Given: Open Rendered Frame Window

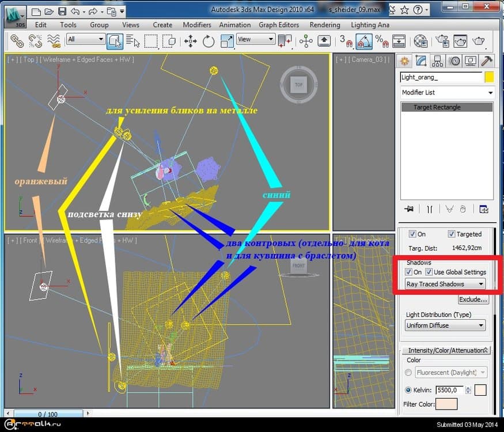Looking at the screenshot, I should coord(460,41).
